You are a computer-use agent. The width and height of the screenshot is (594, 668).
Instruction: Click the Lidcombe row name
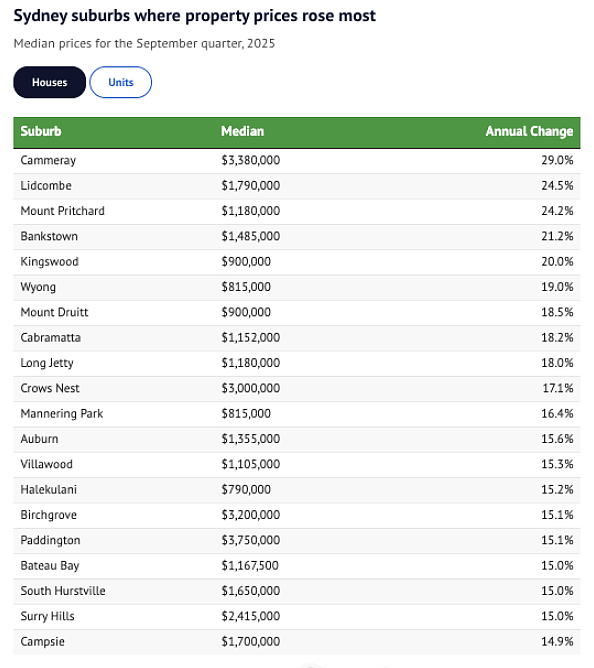46,186
